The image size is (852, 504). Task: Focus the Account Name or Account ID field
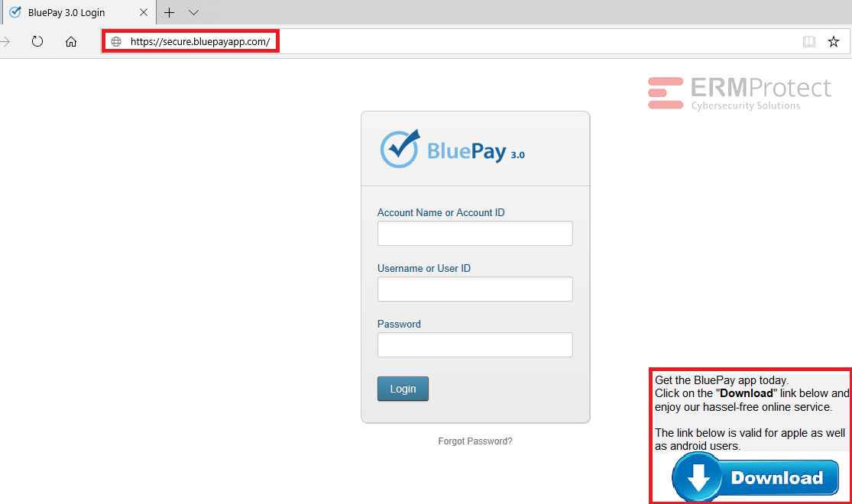tap(475, 233)
